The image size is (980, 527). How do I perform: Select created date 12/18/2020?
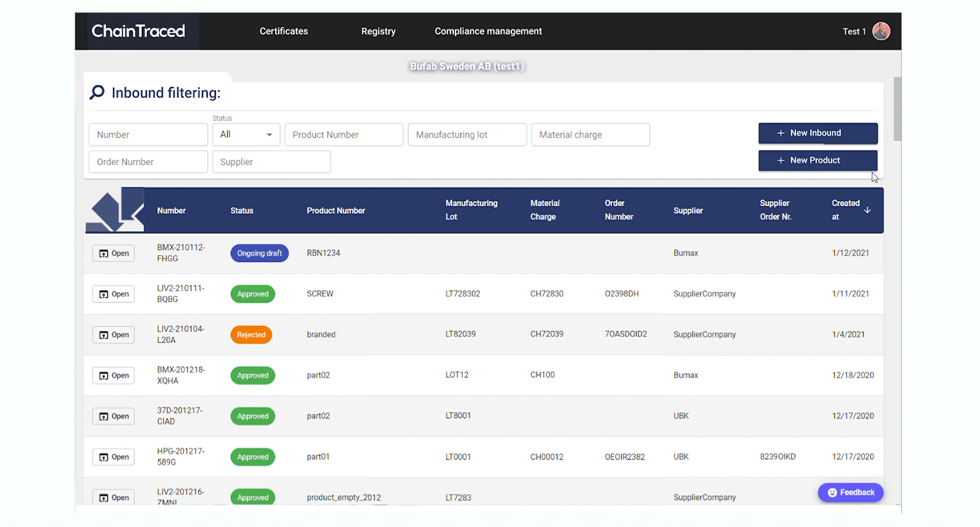tap(853, 375)
